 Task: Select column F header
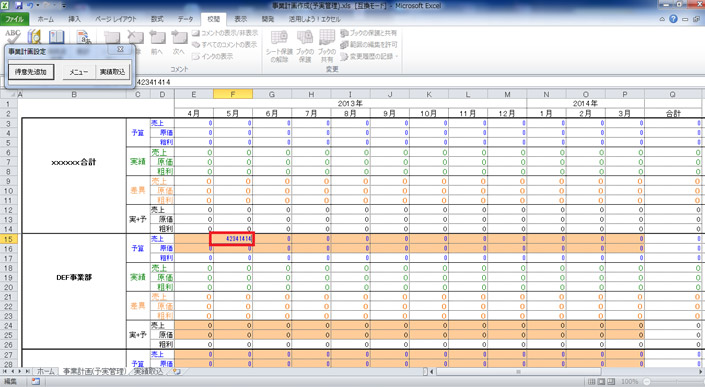point(233,94)
